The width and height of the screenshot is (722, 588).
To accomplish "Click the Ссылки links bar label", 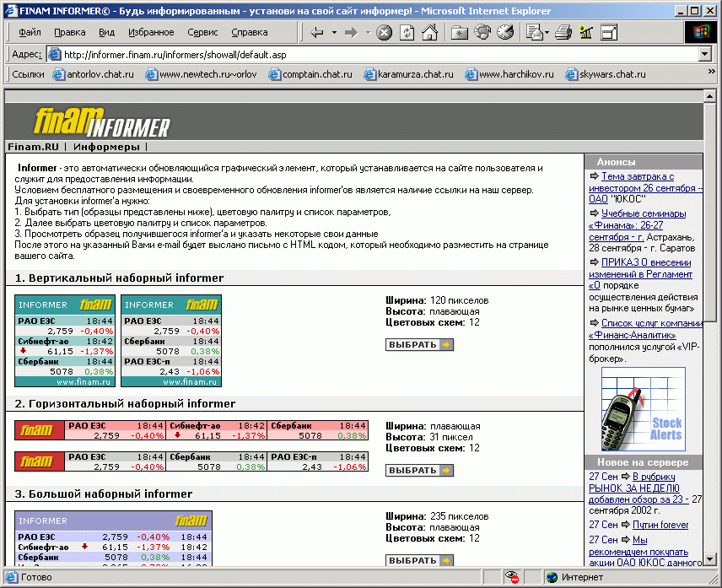I will [x=28, y=74].
